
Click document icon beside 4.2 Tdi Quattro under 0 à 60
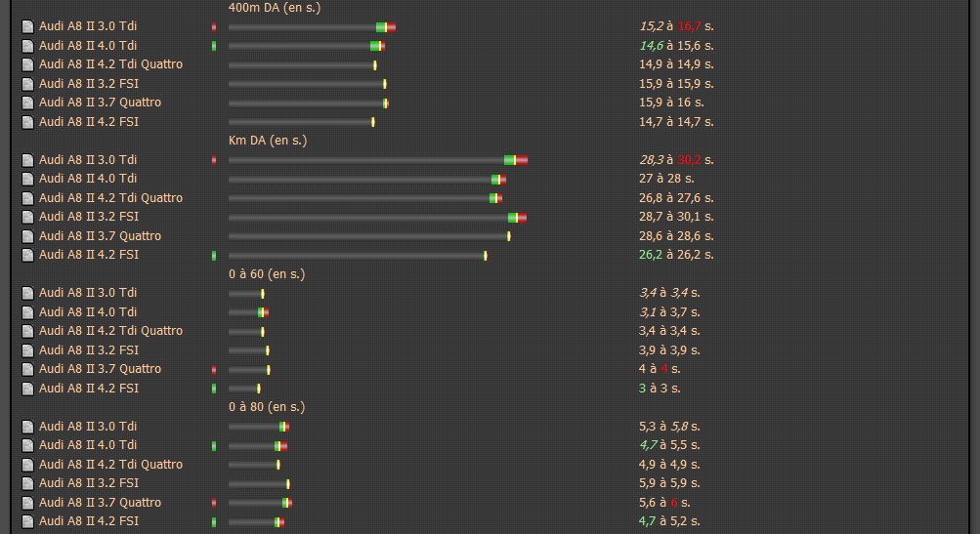27,331
